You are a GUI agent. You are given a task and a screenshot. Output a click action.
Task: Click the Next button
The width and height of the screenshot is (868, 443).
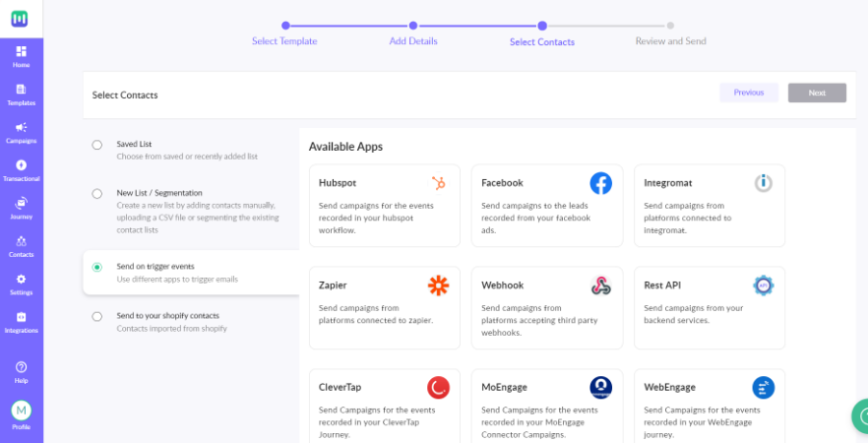[817, 93]
